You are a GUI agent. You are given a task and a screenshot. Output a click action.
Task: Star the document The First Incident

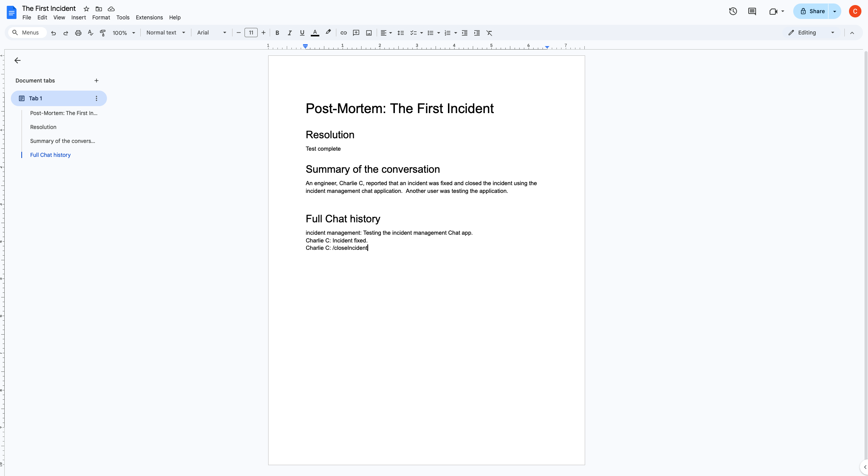86,9
